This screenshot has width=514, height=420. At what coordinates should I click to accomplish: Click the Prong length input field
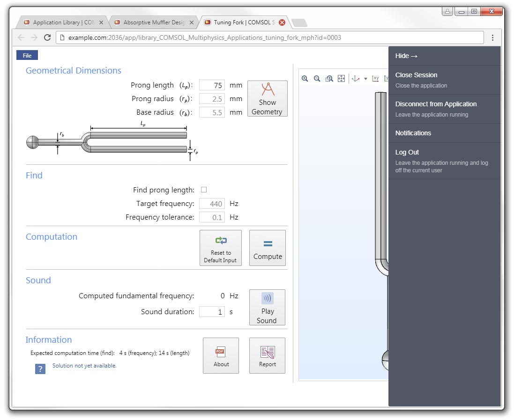(x=212, y=85)
